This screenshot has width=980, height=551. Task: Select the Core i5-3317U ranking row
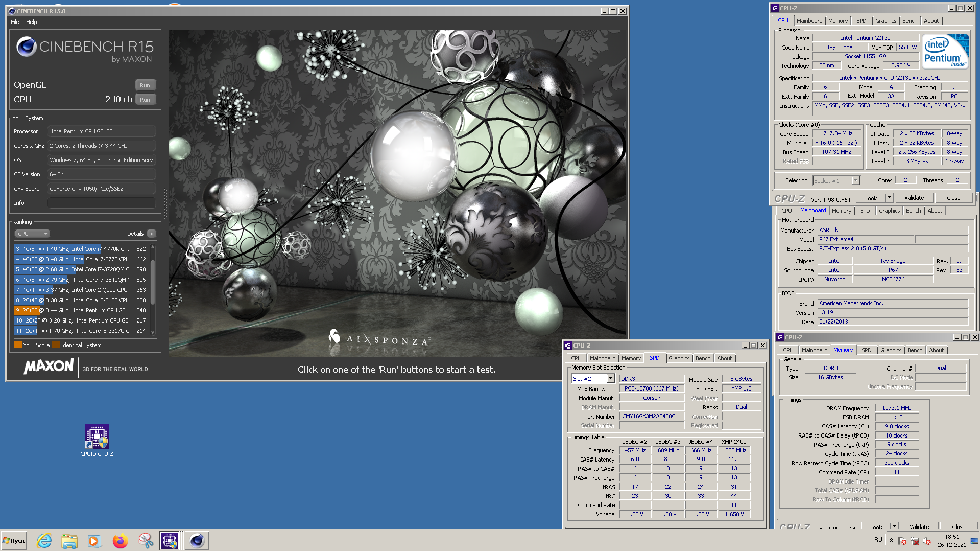[81, 331]
